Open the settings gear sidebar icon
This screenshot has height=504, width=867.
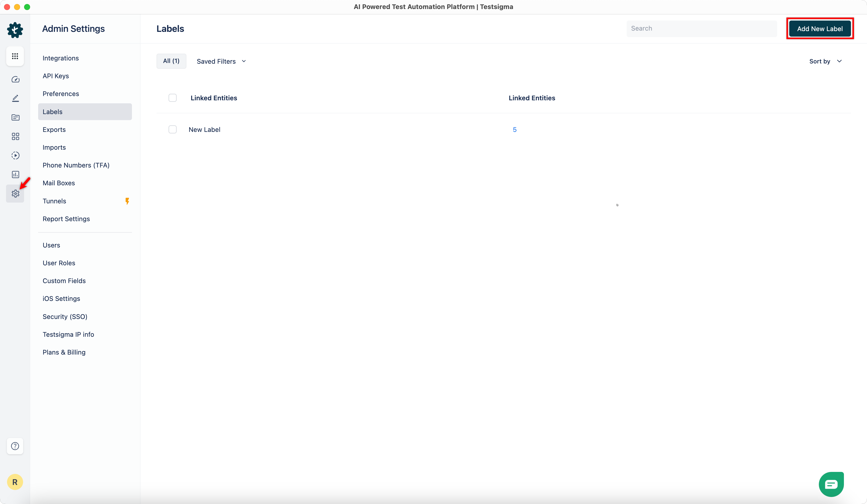coord(15,194)
